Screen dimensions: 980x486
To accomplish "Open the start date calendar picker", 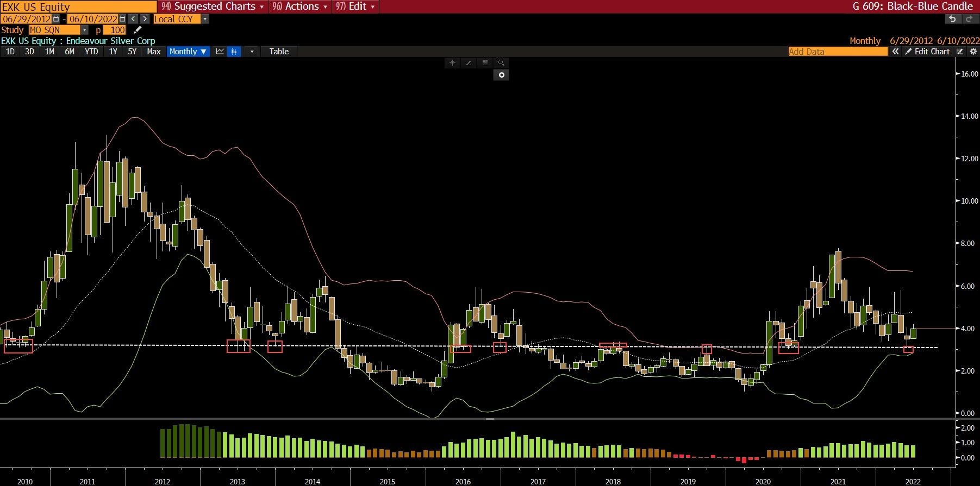I will coord(56,19).
